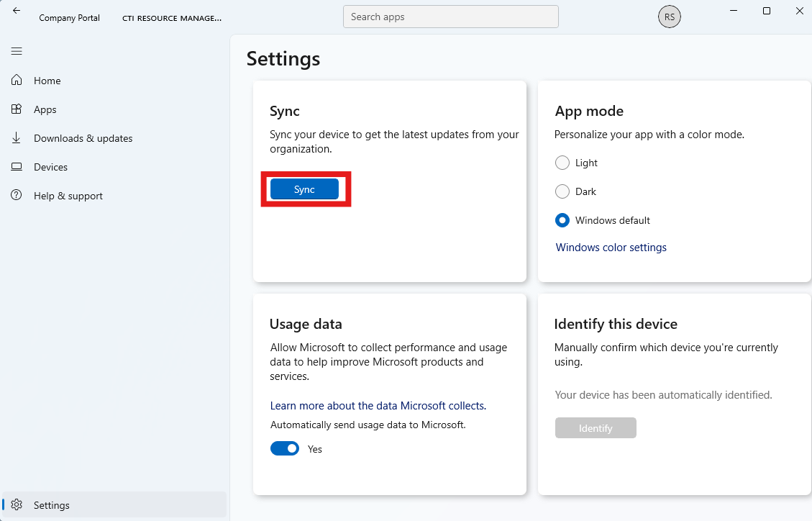Choose Dark color mode
This screenshot has height=521, width=812.
click(562, 191)
